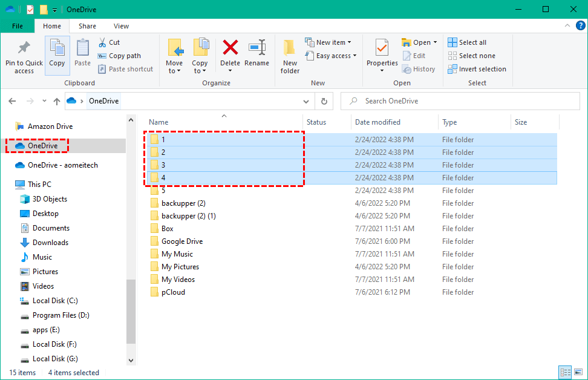Click the Edit ribbon button

pyautogui.click(x=414, y=56)
